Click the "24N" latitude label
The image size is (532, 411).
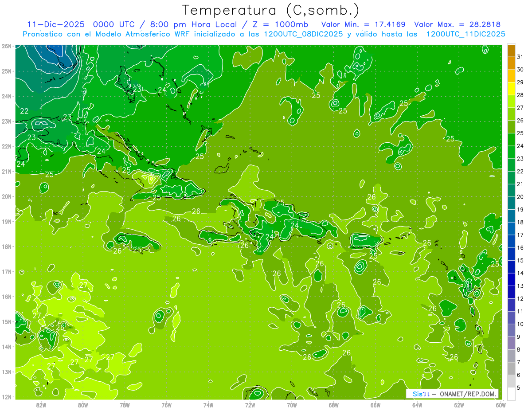(x=6, y=96)
